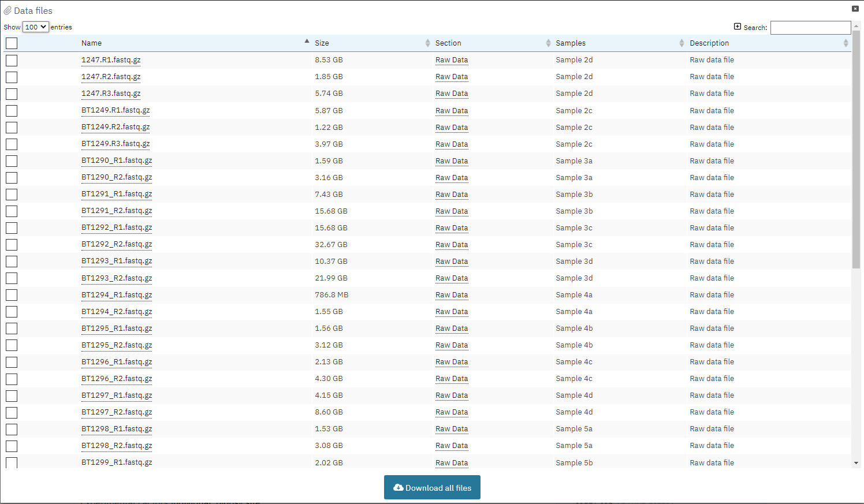Viewport: 864px width, 504px height.
Task: Check the 1247.R1.fastq.gz row checkbox
Action: point(12,61)
